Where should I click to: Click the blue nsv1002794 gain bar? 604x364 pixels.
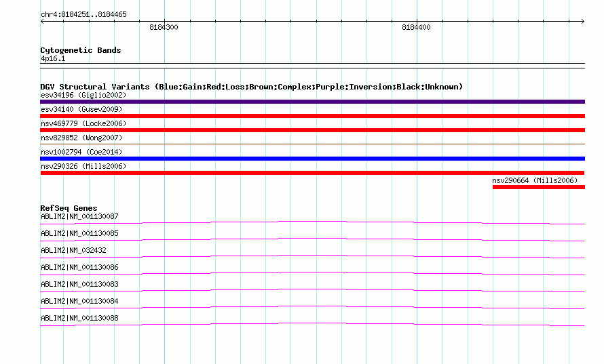tap(312, 159)
